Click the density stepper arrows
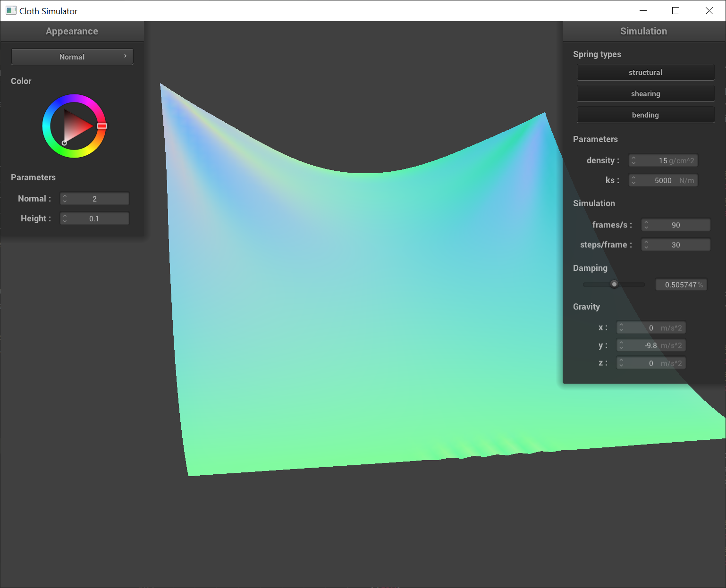 point(633,160)
